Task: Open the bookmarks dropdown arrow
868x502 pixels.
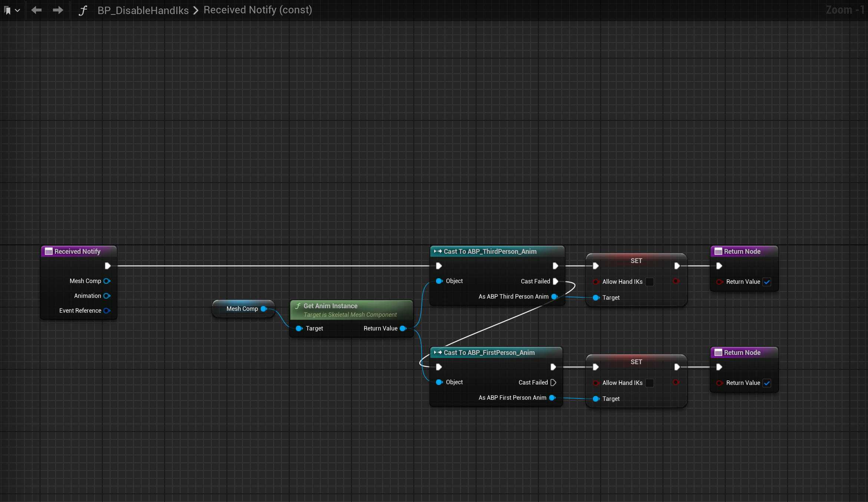Action: (x=17, y=10)
